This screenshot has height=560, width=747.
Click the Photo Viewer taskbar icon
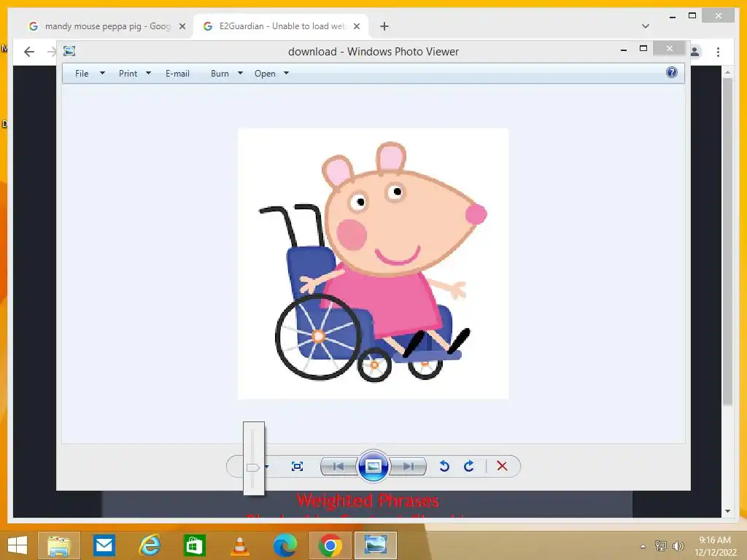tap(376, 545)
